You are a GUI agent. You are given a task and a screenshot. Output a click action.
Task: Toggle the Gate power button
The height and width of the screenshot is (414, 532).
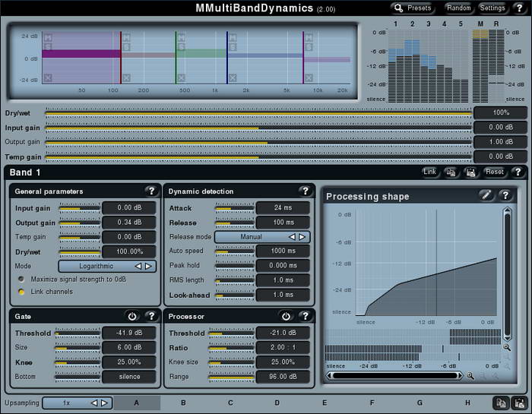[131, 316]
